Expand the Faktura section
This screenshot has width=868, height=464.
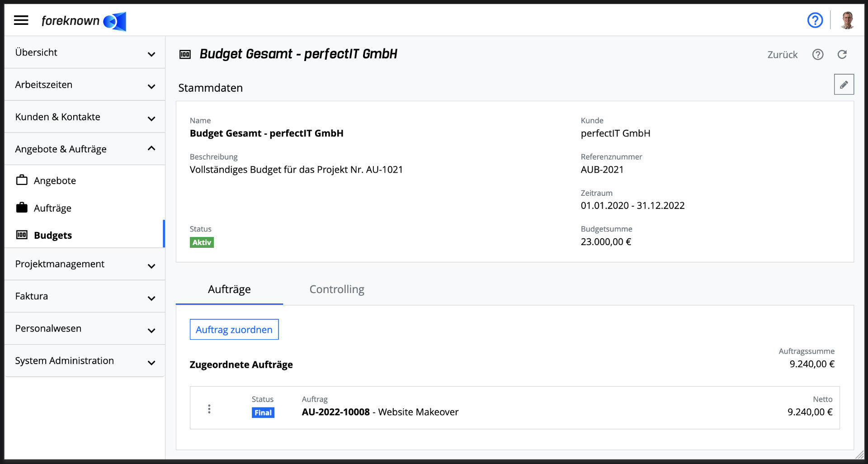tap(85, 296)
